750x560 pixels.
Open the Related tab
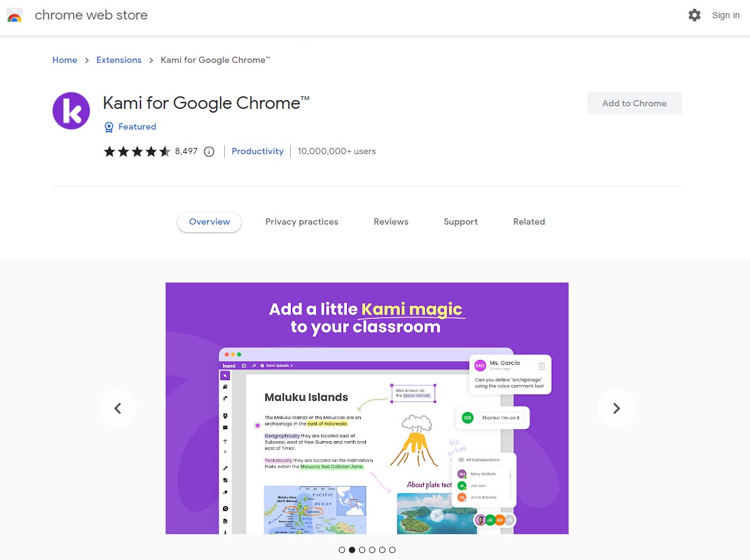click(x=529, y=221)
